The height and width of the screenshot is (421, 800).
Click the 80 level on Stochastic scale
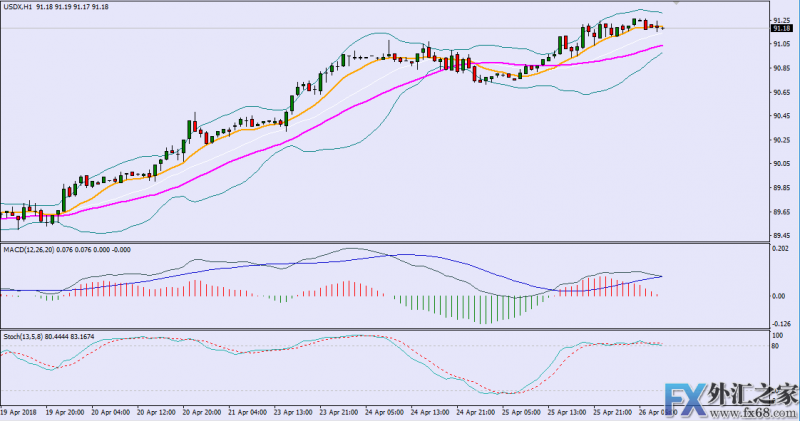(x=776, y=346)
